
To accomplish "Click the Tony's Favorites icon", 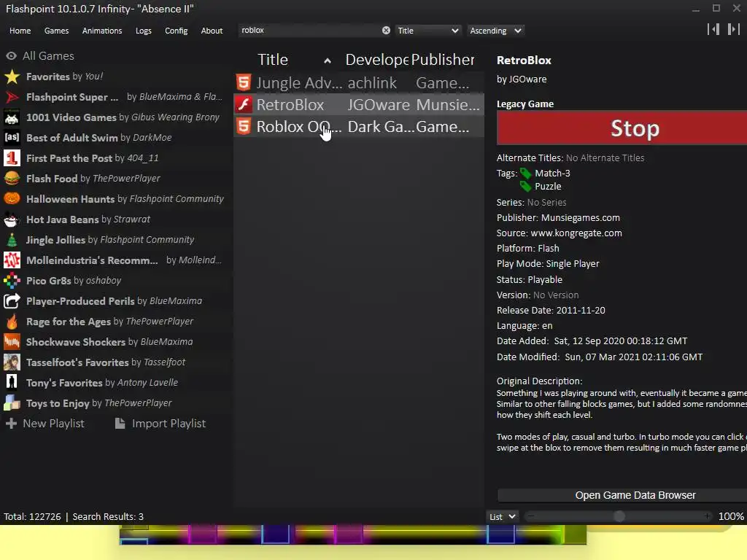I will [x=12, y=383].
